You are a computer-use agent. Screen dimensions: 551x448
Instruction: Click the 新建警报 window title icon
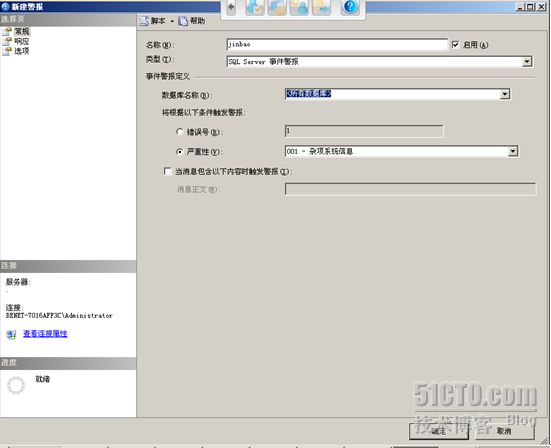[x=5, y=7]
